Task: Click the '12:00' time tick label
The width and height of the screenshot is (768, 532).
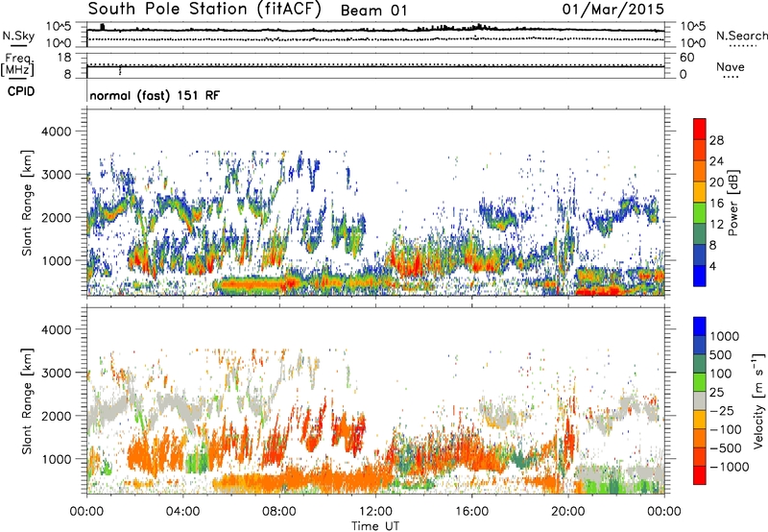Action: 375,512
